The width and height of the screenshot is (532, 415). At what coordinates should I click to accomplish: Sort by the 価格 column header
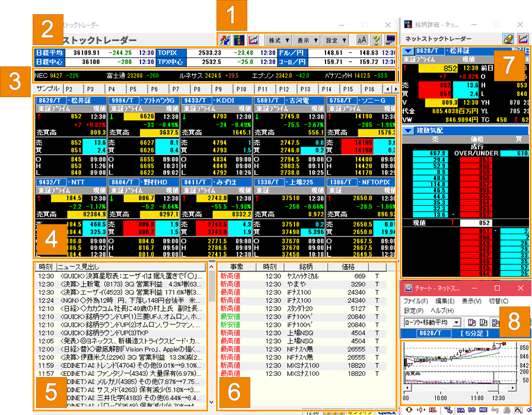click(348, 267)
